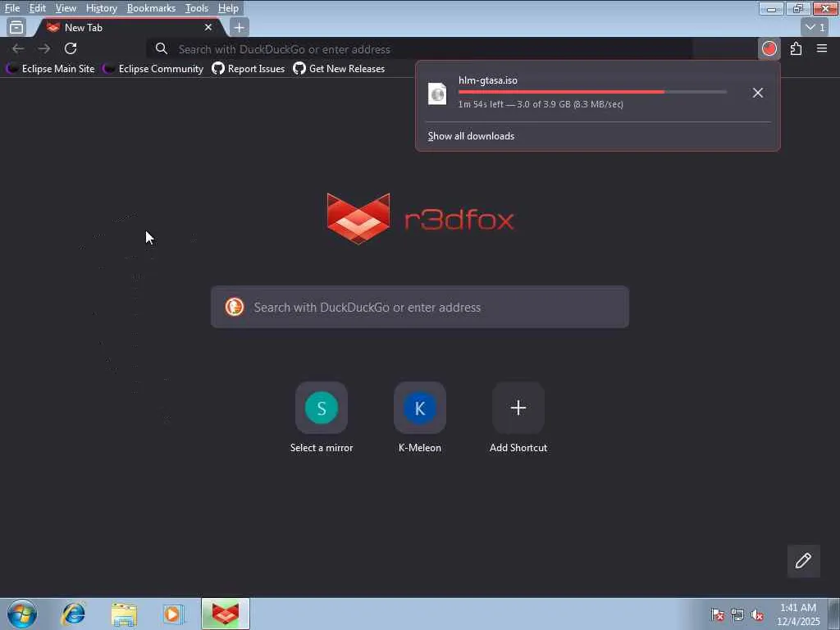Image resolution: width=840 pixels, height=630 pixels.
Task: Minimize the r3dfox window
Action: click(x=771, y=8)
